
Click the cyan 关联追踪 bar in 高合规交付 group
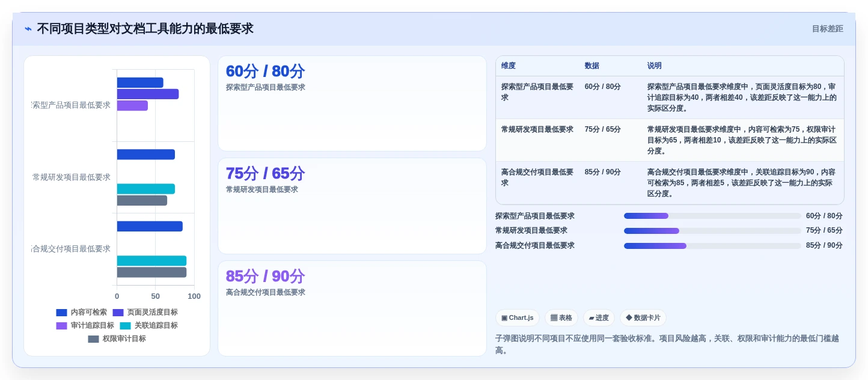(151, 261)
